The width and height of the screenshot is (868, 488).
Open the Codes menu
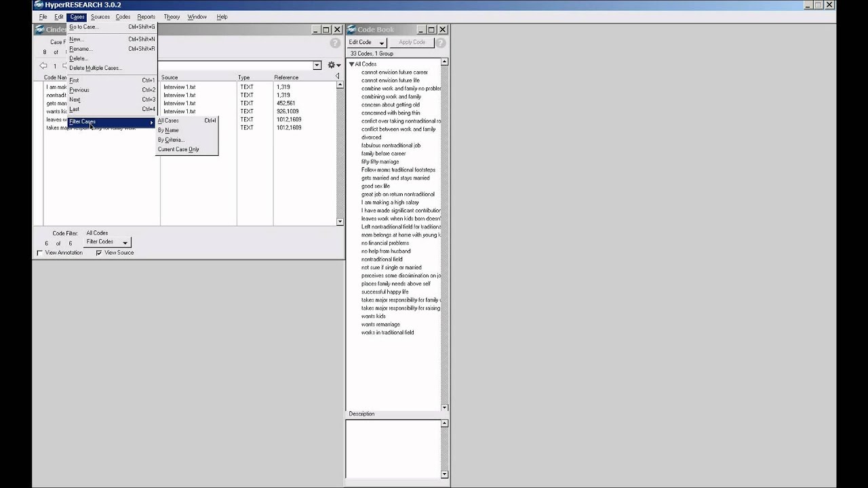tap(123, 17)
